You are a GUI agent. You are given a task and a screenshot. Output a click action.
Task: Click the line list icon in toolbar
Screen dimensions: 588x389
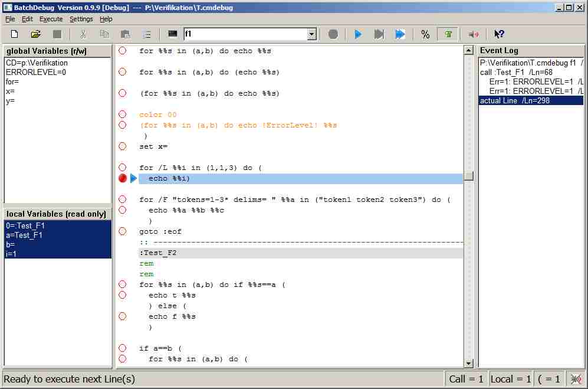click(x=147, y=34)
